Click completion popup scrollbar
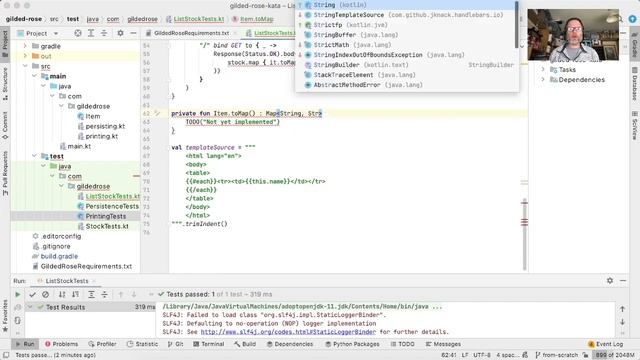 (x=516, y=24)
